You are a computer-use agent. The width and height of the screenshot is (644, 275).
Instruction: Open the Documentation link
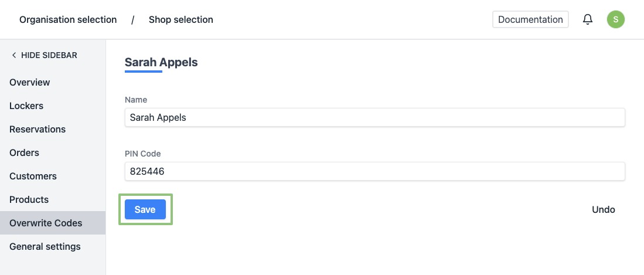click(530, 20)
